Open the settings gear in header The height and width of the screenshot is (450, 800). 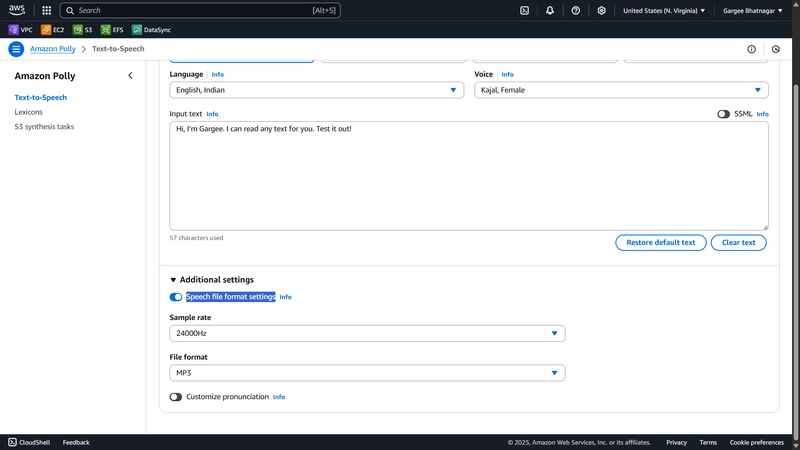point(602,10)
